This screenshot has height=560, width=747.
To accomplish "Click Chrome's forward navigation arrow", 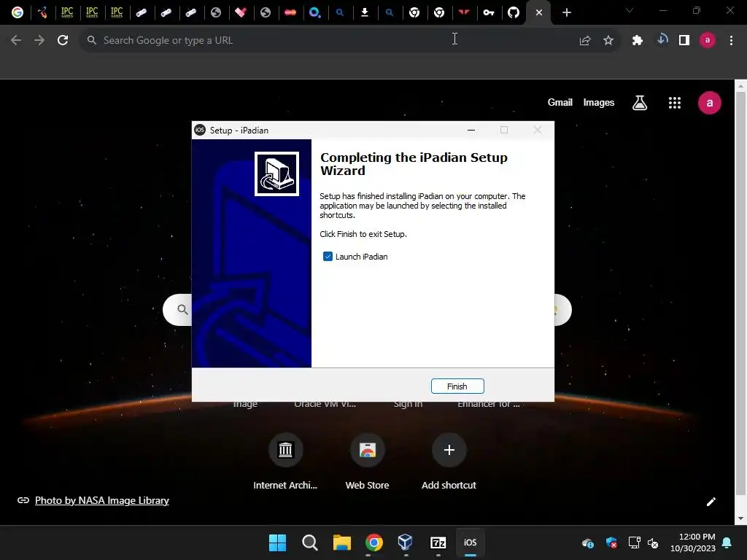I will click(39, 41).
